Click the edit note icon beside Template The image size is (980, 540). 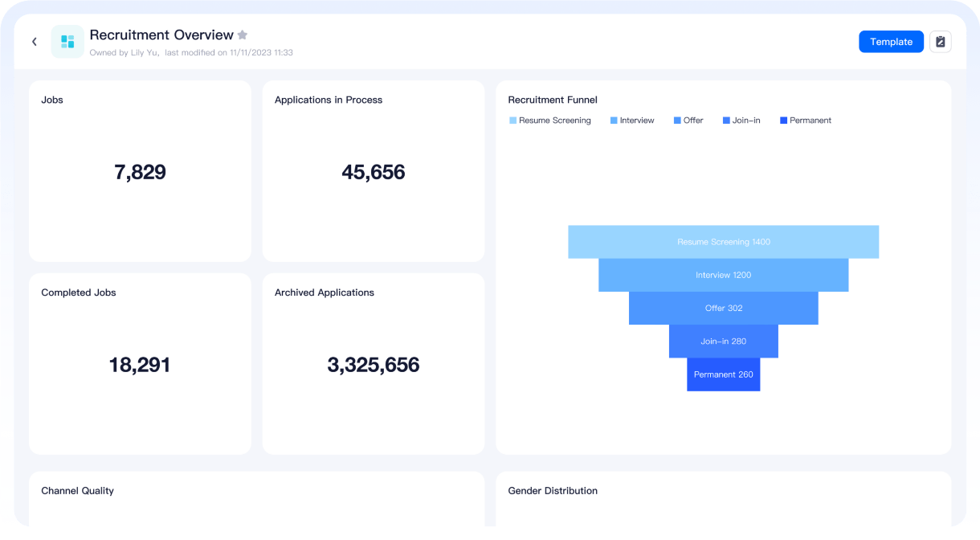coord(940,42)
